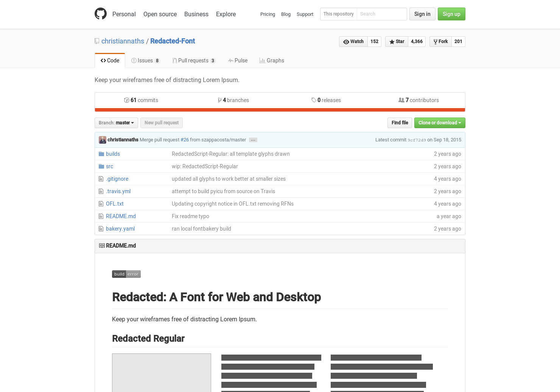Open the Business menu item
The width and height of the screenshot is (560, 392).
pyautogui.click(x=196, y=14)
